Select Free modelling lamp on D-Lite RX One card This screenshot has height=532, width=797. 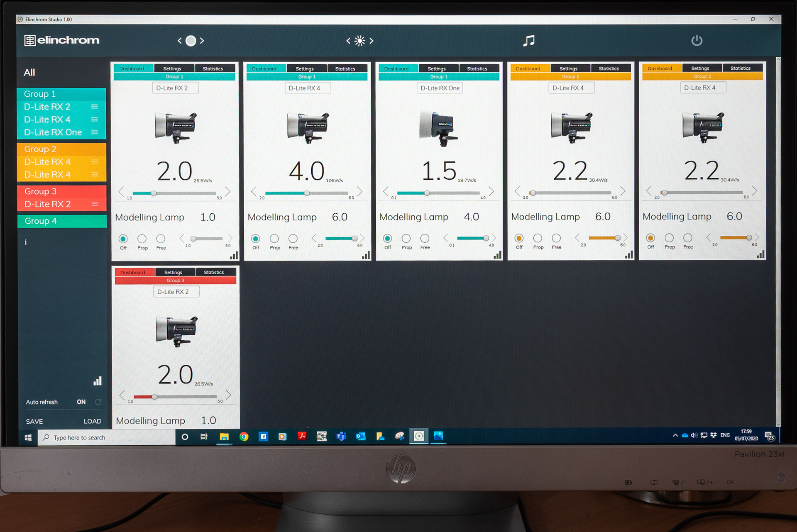click(425, 238)
